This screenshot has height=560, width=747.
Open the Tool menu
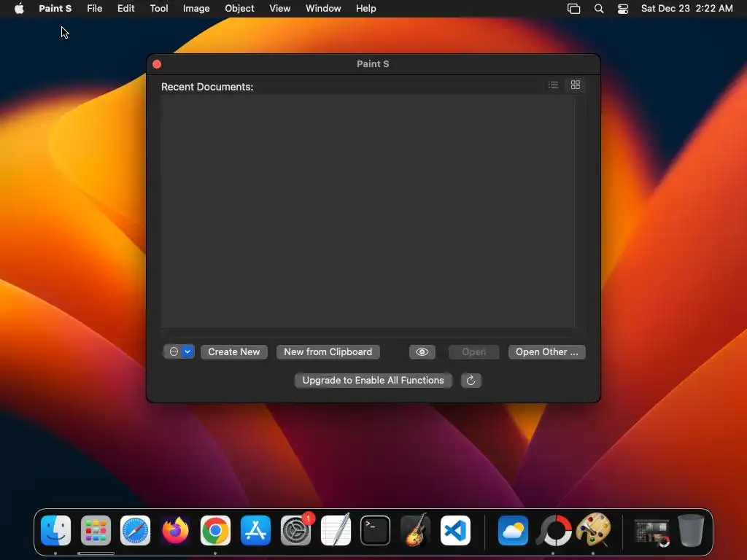click(158, 9)
